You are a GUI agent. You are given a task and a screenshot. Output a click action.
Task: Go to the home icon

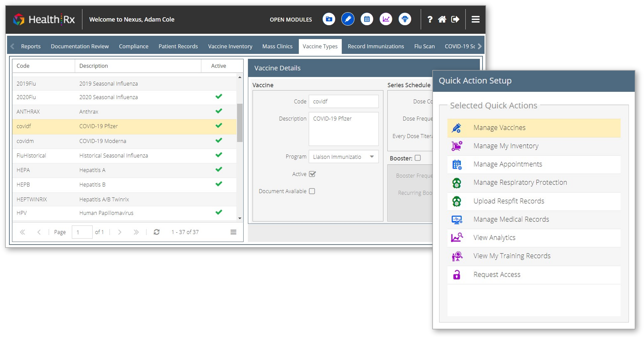442,19
